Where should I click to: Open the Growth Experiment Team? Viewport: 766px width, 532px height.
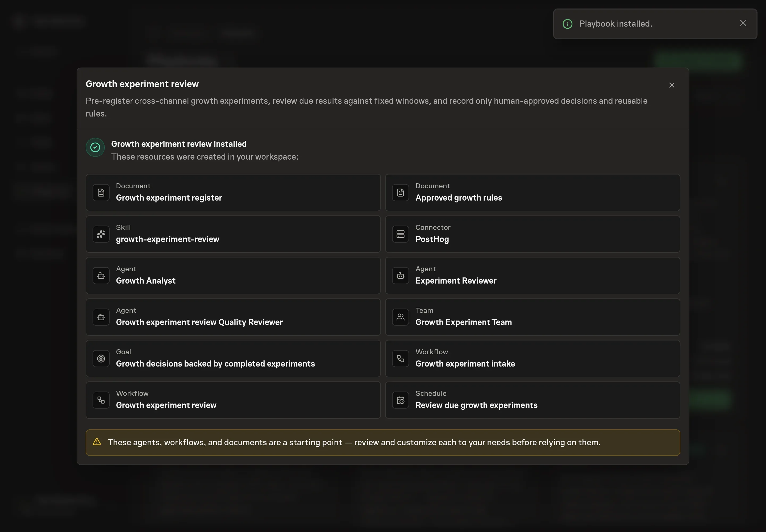click(532, 317)
